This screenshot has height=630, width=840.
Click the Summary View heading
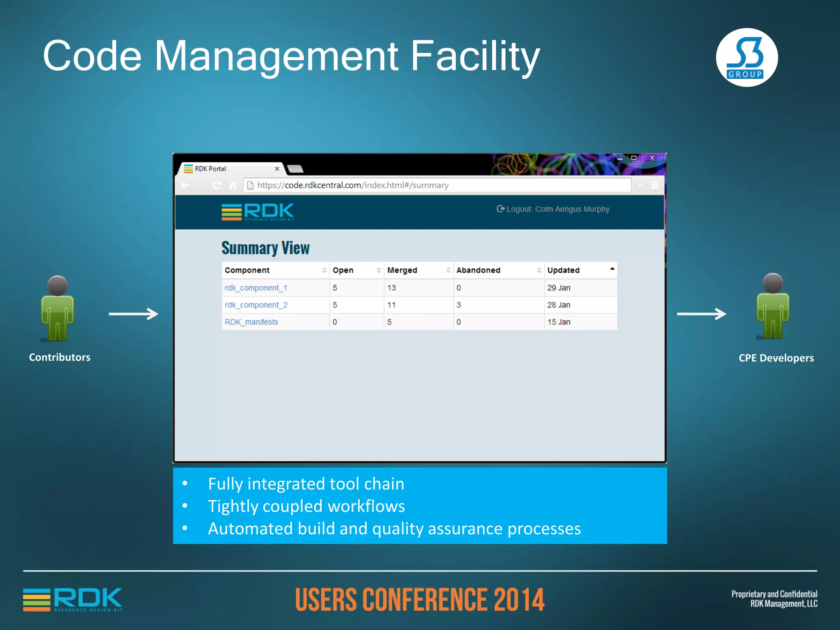265,248
